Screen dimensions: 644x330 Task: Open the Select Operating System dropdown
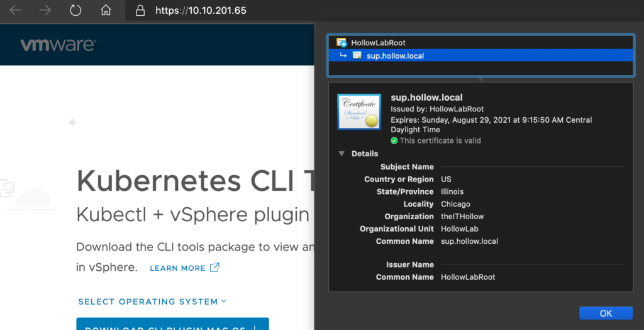tap(152, 302)
